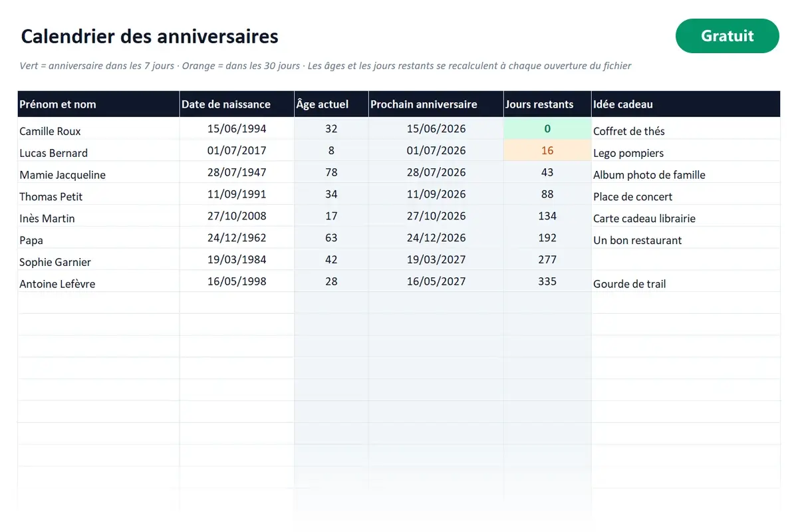The width and height of the screenshot is (798, 532).
Task: Select the Âge actuel column header
Action: 331,104
